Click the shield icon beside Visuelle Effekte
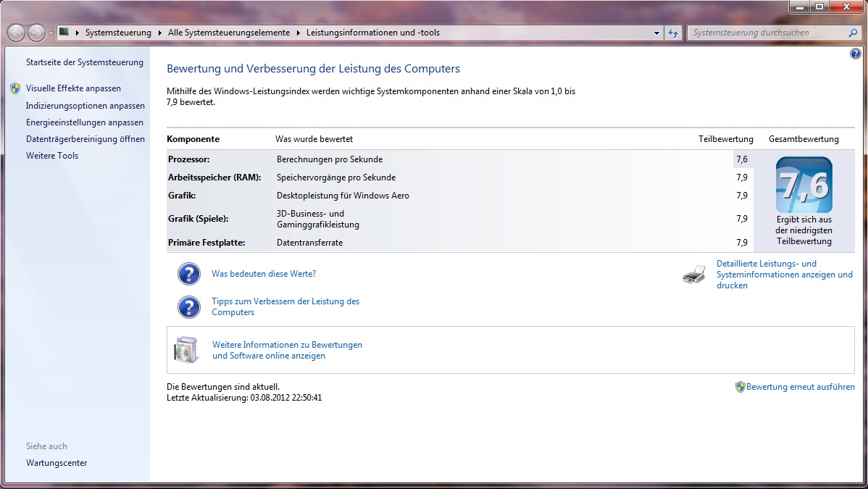868x489 pixels. pos(15,88)
